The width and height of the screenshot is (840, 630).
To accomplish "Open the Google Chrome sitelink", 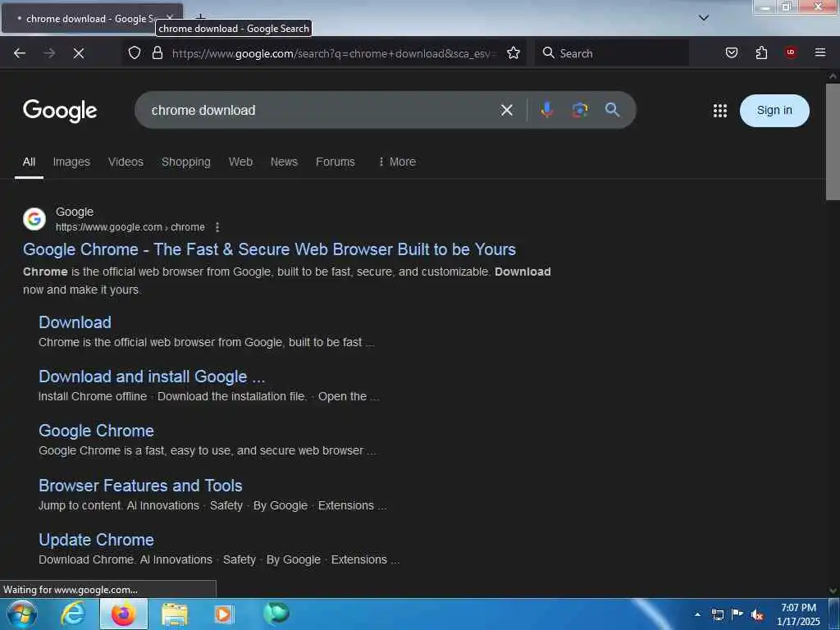I will pyautogui.click(x=97, y=431).
